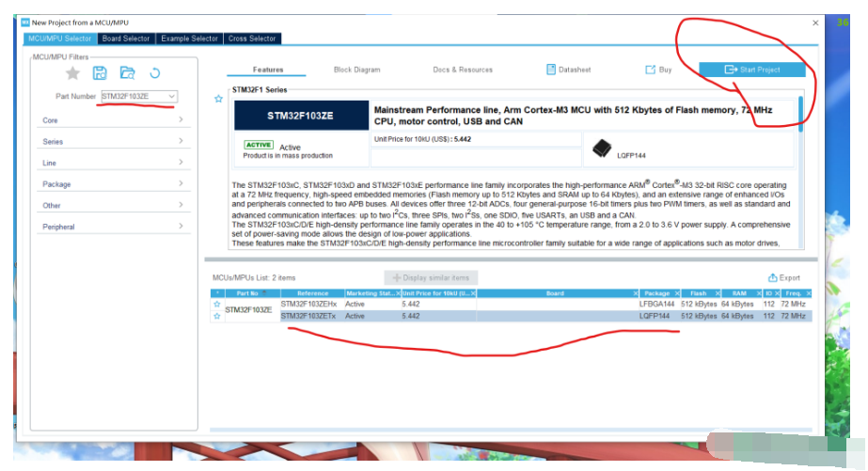
Task: Switch to Board Selector tab
Action: point(126,39)
